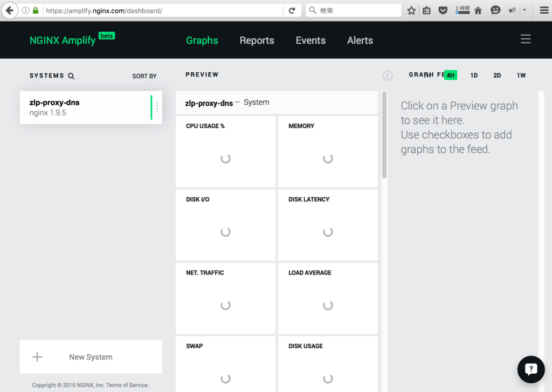Select the 1D time range
The width and height of the screenshot is (552, 392).
(474, 75)
